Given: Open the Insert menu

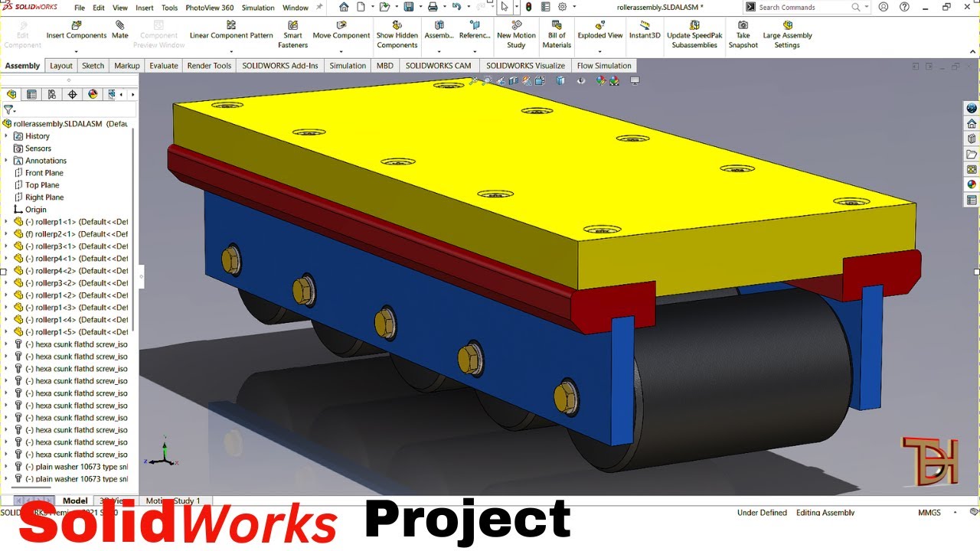Looking at the screenshot, I should coord(144,8).
